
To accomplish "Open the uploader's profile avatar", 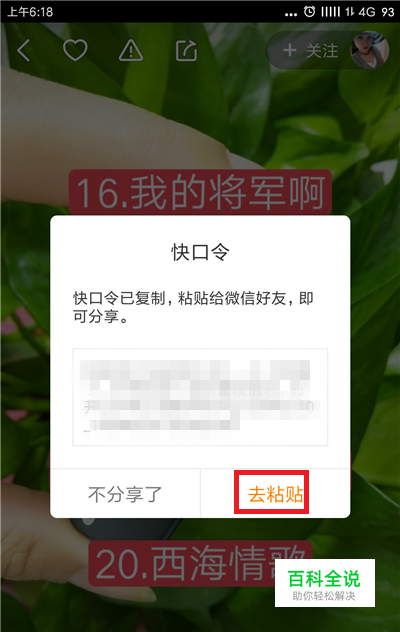I will click(x=369, y=50).
